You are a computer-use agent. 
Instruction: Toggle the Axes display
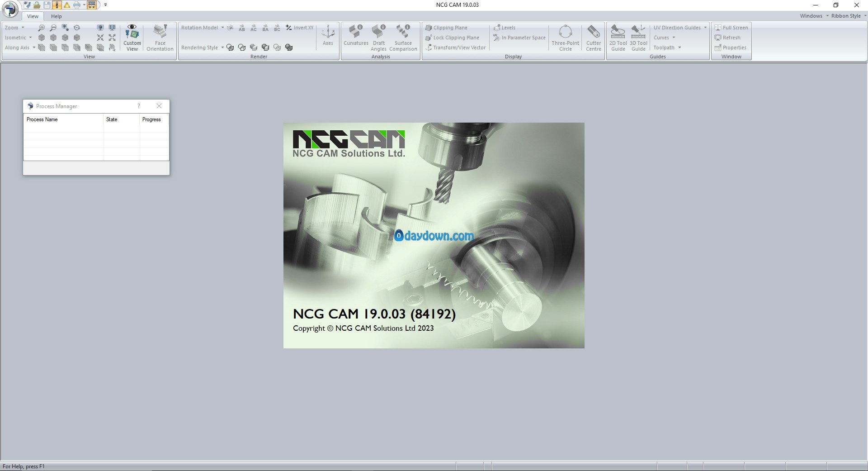click(328, 36)
